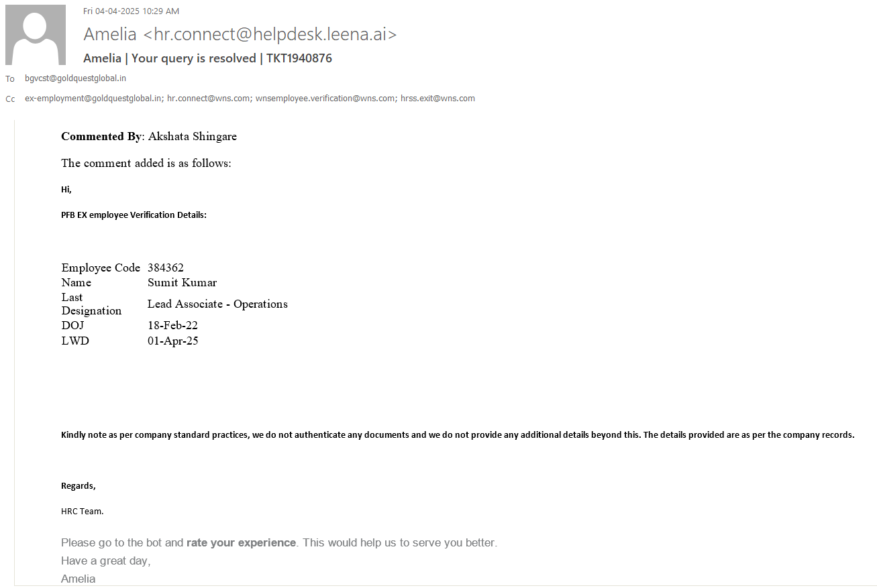Select the To recipient bgvcst@goldquestglobal.in
877x588 pixels.
coord(75,78)
